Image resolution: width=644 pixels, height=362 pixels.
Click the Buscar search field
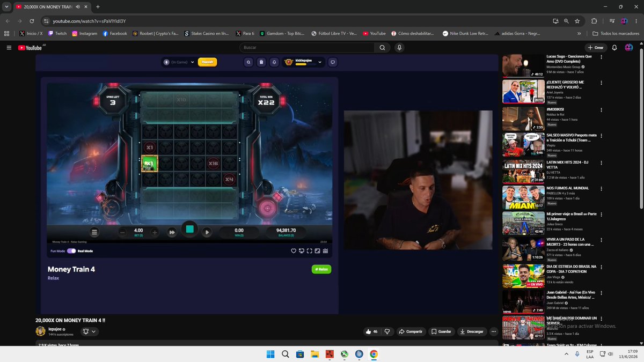[x=307, y=48]
